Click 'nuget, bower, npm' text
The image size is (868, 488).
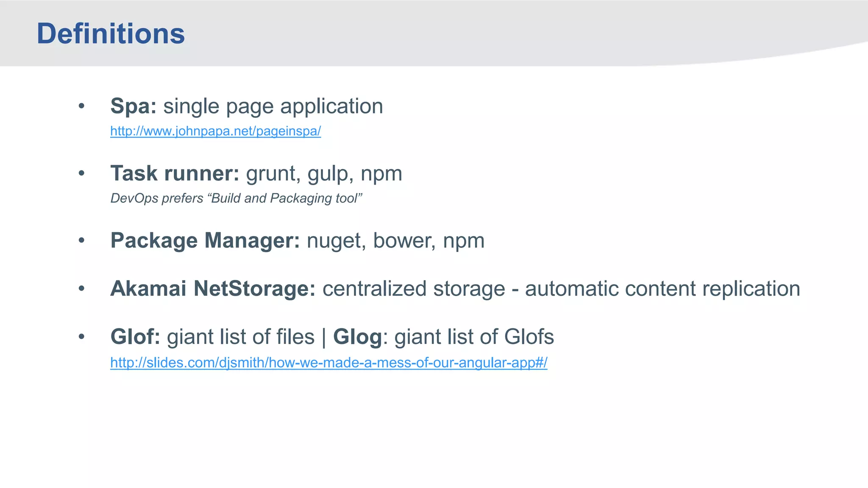tap(396, 241)
